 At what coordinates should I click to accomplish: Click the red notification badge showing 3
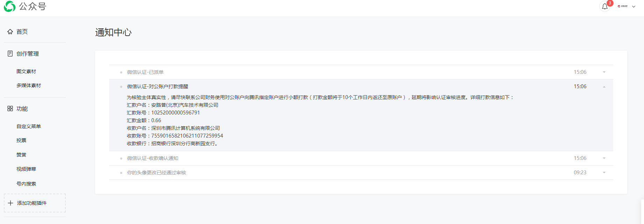tap(610, 3)
